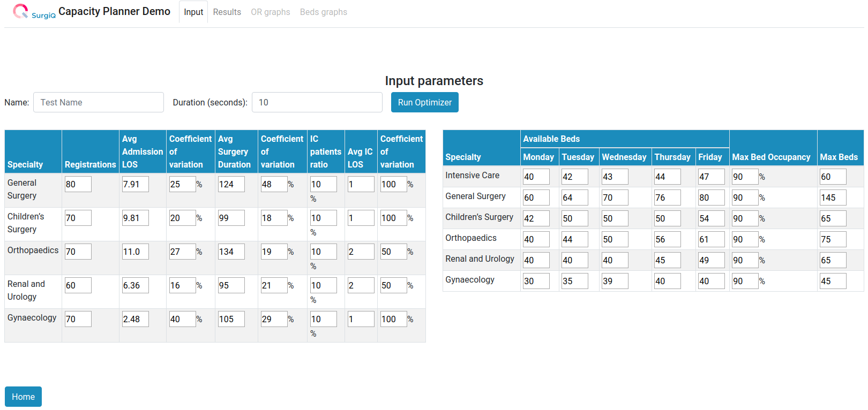The image size is (868, 410).
Task: Select the Input tab
Action: (193, 12)
